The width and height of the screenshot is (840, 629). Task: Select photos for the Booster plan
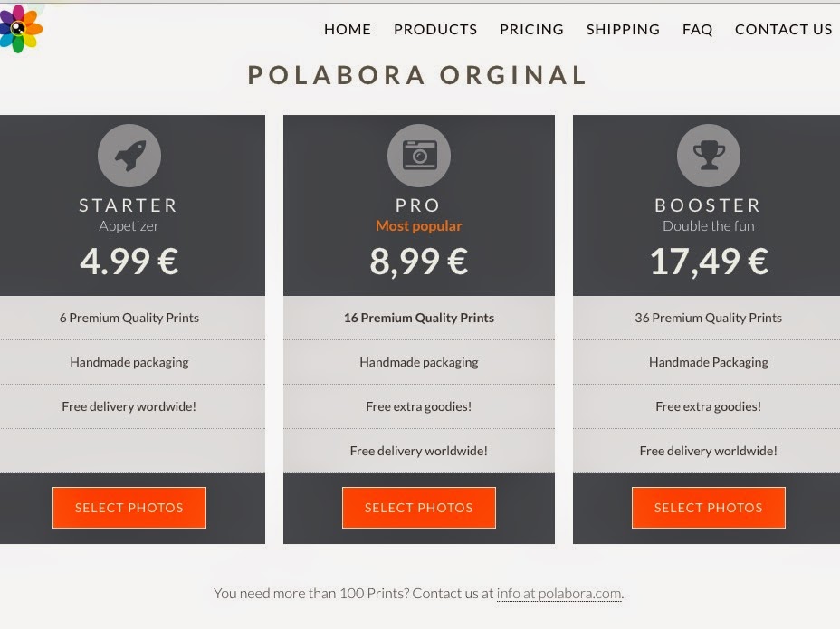(709, 508)
